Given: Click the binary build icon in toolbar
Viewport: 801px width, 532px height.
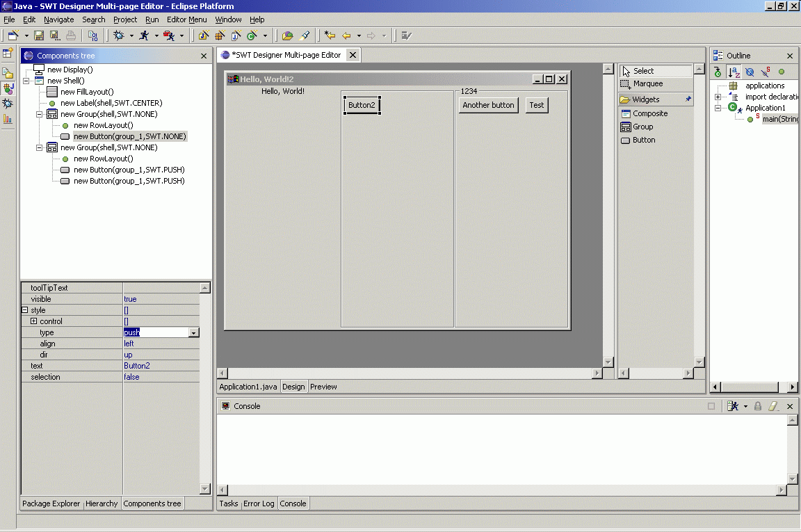Looking at the screenshot, I should [x=92, y=35].
